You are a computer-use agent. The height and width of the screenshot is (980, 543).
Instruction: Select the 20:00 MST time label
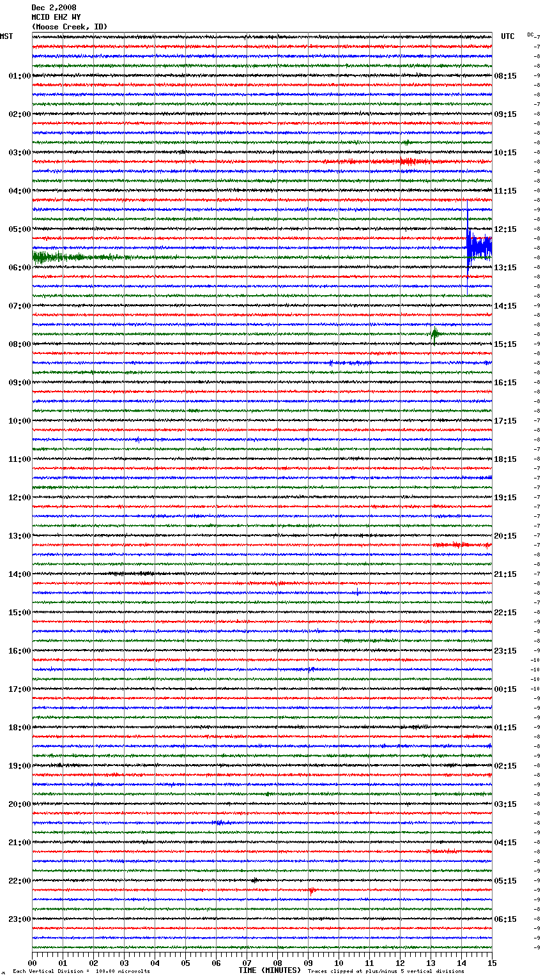point(20,804)
